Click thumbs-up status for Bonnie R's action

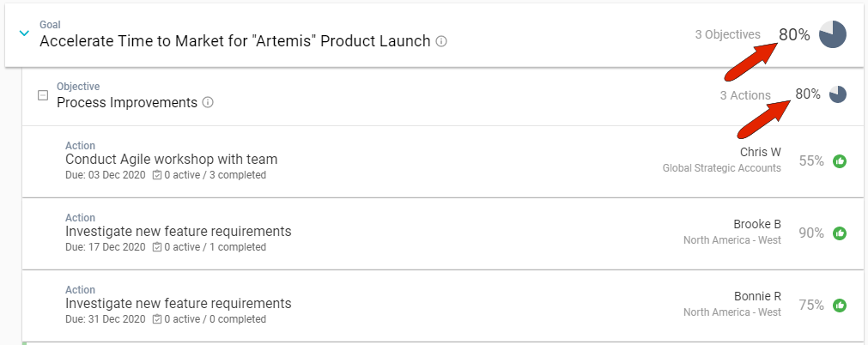coord(840,305)
